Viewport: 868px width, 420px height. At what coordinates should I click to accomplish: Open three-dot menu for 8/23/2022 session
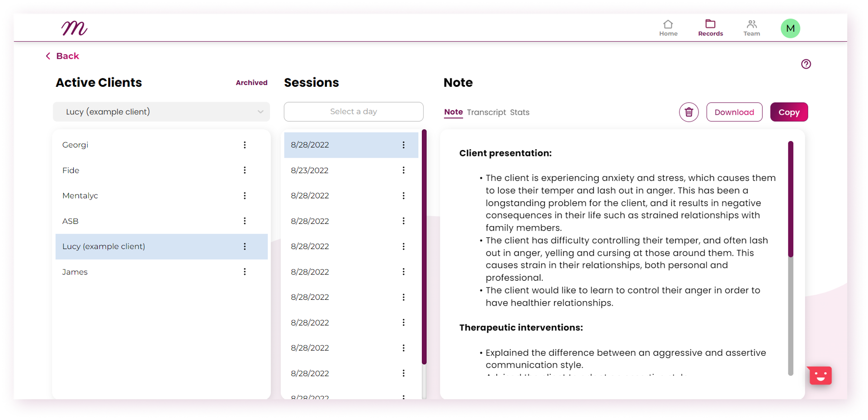point(403,170)
